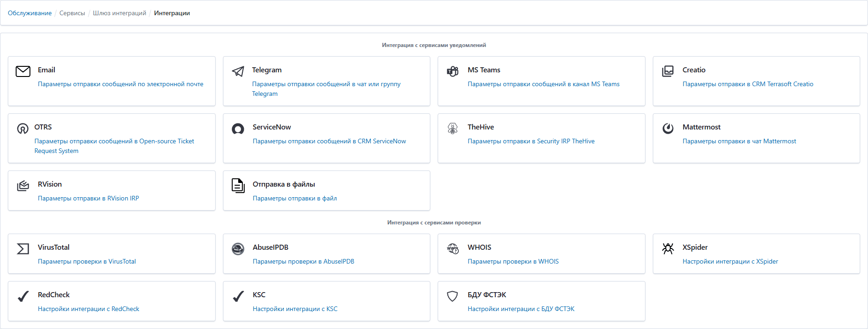Open AbuseIPDB check parameters link
Image resolution: width=868 pixels, height=329 pixels.
[x=304, y=261]
